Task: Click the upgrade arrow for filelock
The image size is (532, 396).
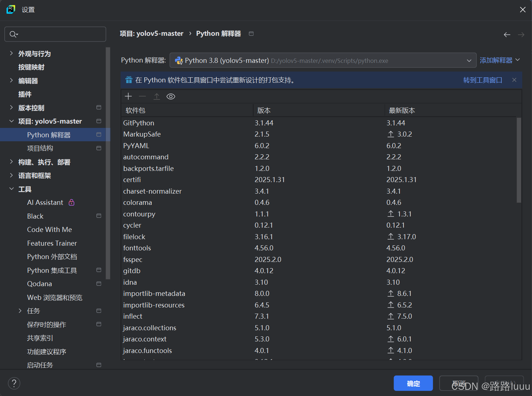Action: [x=391, y=237]
